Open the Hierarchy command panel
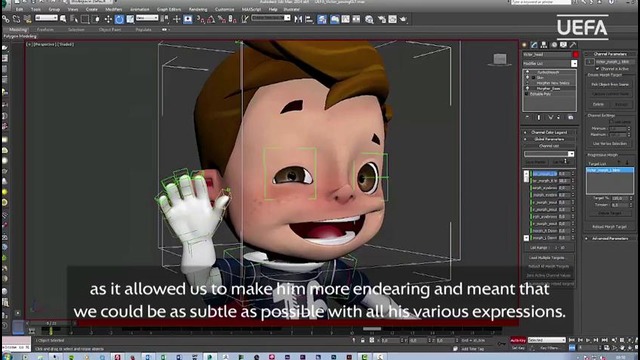 544,45
